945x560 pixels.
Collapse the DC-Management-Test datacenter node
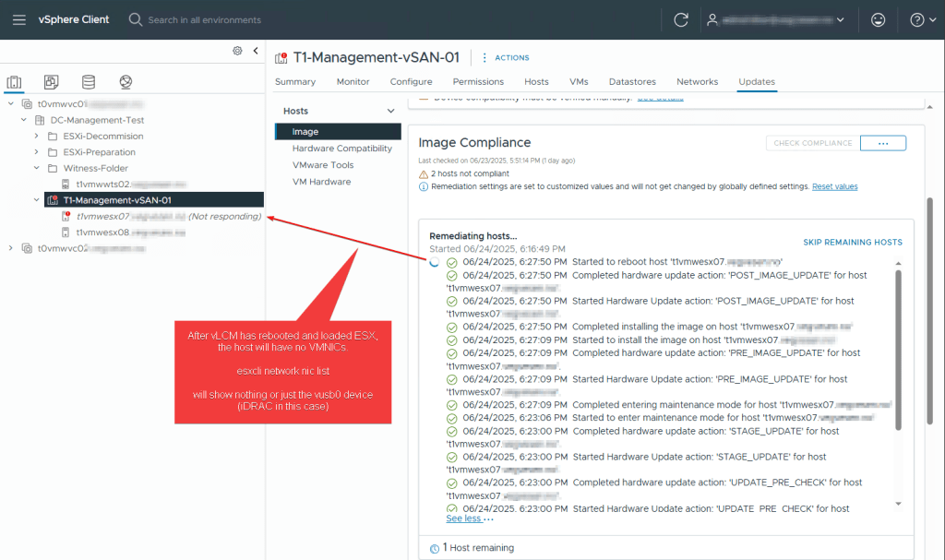click(24, 120)
